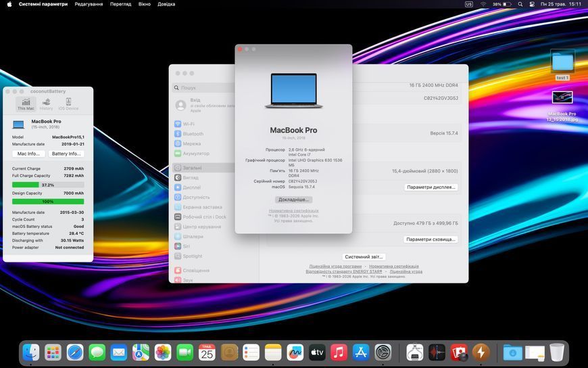Open Calendar showing 25 in Dock
The height and width of the screenshot is (368, 588).
(207, 352)
